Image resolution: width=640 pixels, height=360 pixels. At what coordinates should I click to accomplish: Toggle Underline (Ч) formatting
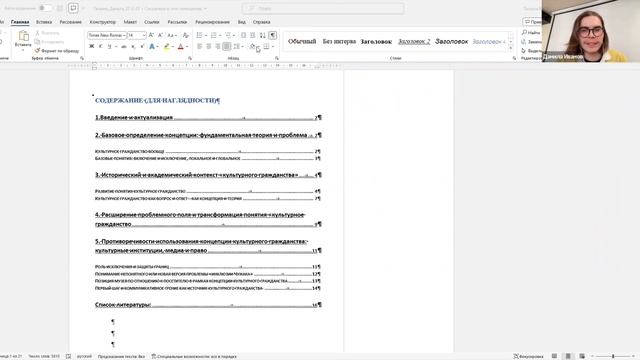coord(109,47)
